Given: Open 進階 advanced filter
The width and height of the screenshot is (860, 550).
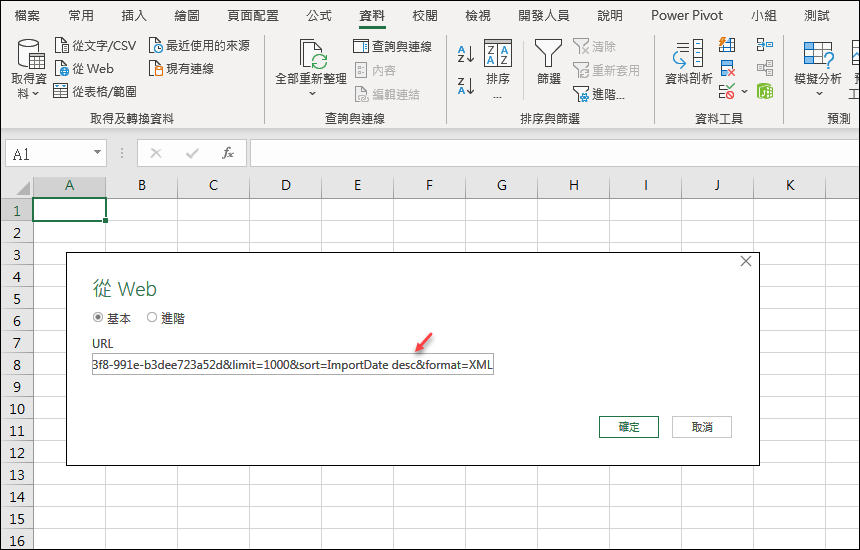Looking at the screenshot, I should click(599, 94).
